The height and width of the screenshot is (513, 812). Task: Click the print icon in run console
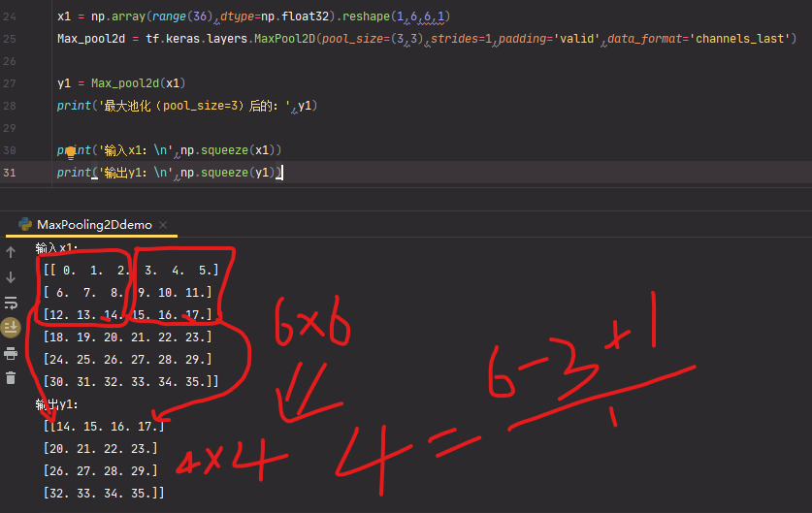click(x=11, y=354)
